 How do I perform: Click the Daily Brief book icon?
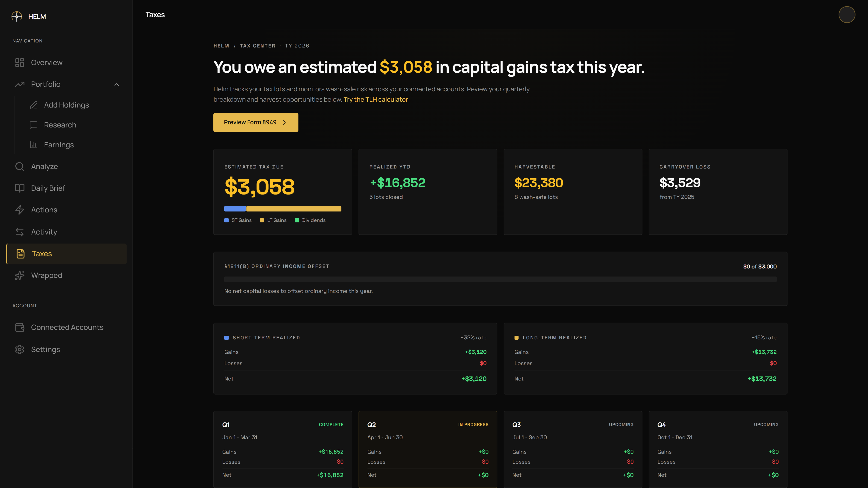[20, 188]
